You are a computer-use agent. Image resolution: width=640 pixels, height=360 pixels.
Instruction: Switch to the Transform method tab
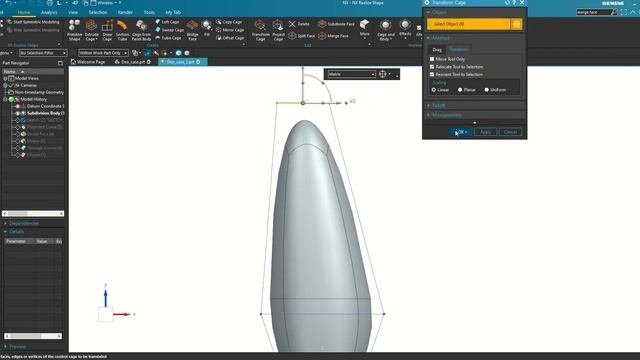(458, 49)
